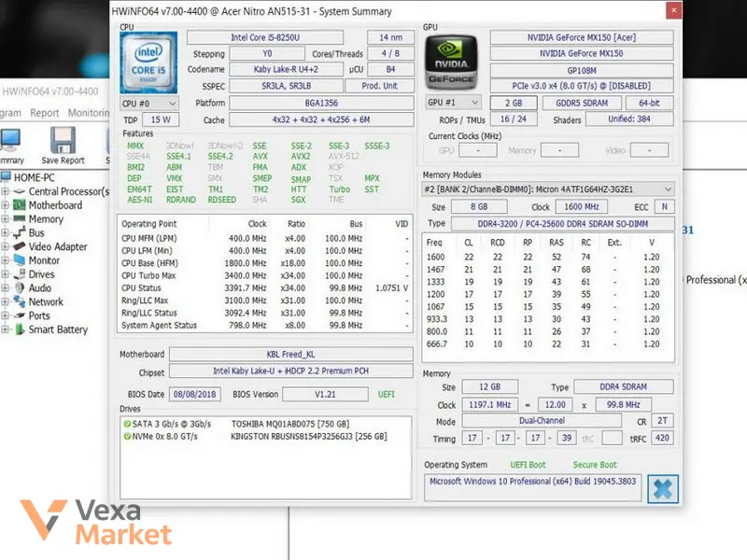Click the TOSHIBA MQ01ABD075 drive entry
This screenshot has width=747, height=560.
[290, 424]
